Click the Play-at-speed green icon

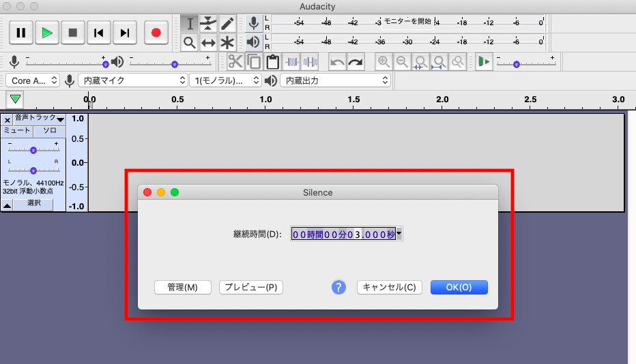tap(484, 62)
